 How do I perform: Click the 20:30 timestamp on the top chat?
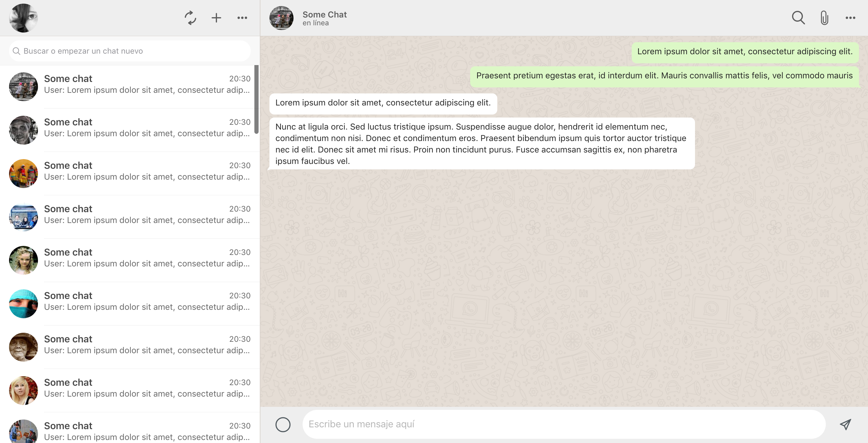240,78
